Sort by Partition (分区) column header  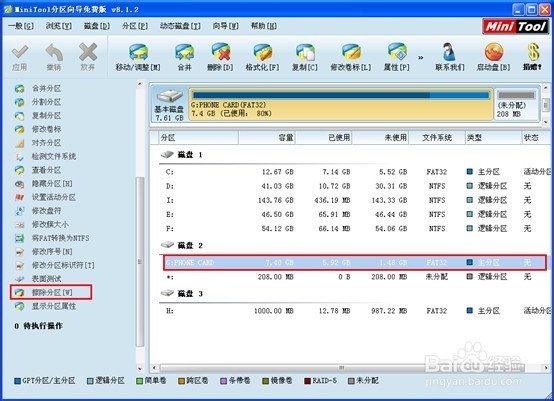tap(198, 137)
